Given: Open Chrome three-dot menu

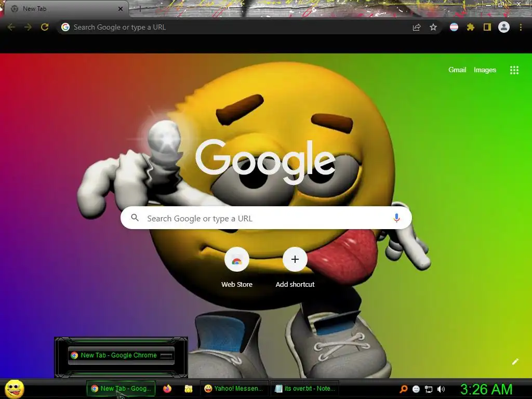Looking at the screenshot, I should pyautogui.click(x=521, y=27).
